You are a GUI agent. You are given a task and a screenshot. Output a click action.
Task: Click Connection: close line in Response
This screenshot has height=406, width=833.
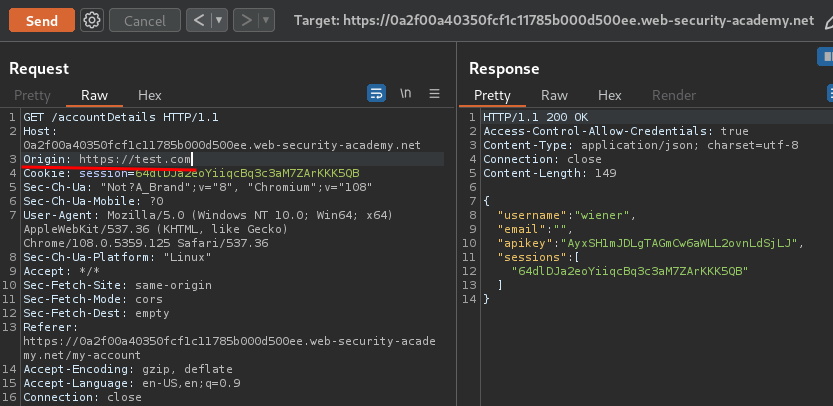click(x=542, y=159)
